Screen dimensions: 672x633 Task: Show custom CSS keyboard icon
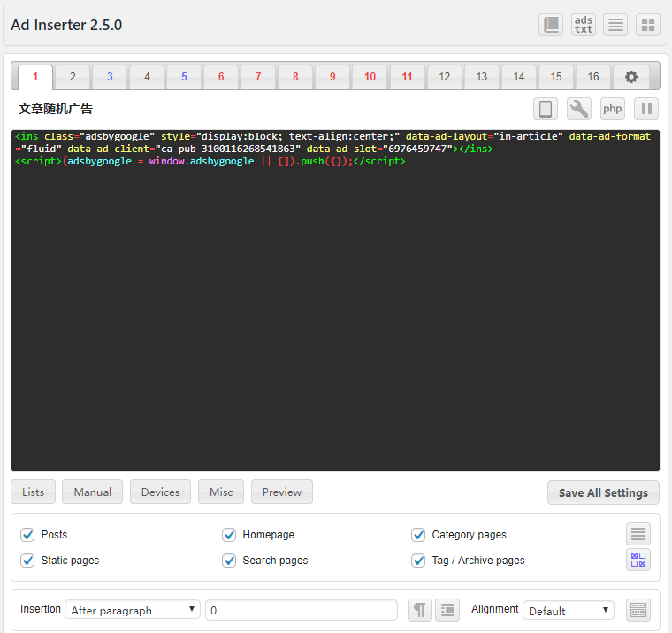click(638, 610)
